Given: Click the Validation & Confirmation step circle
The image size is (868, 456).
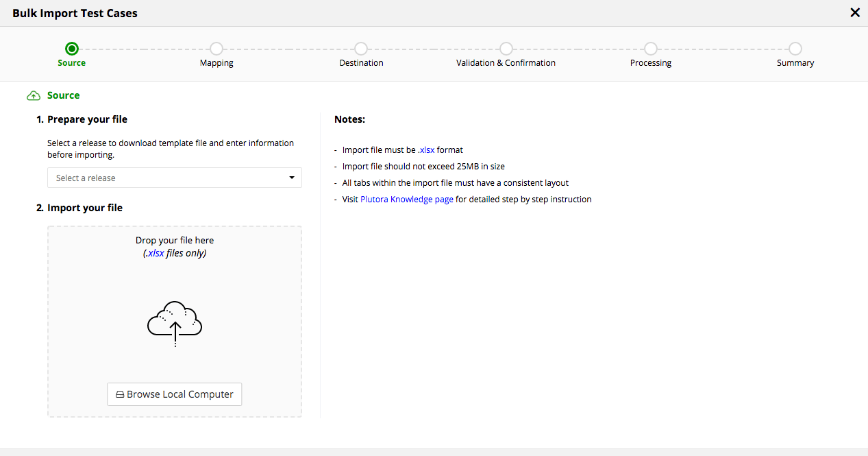Looking at the screenshot, I should click(x=506, y=49).
